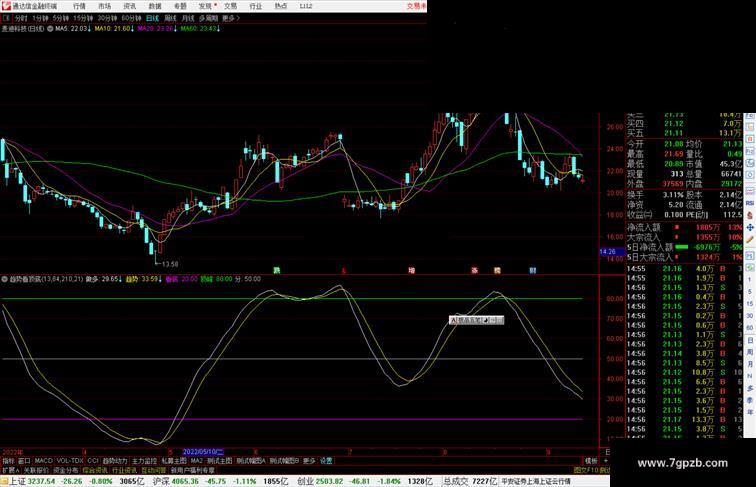Expand 更多 on the indicator tab bar
This screenshot has height=487, width=756.
click(309, 461)
